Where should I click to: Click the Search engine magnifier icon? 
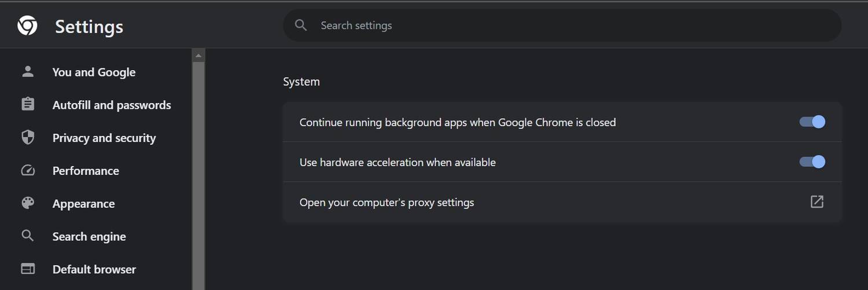[x=28, y=236]
